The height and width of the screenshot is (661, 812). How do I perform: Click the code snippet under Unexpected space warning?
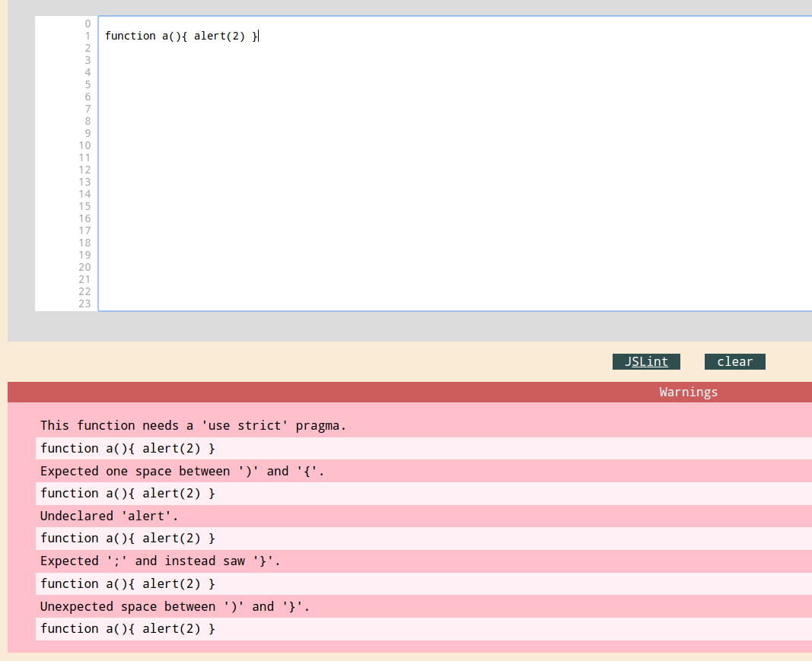pos(128,628)
